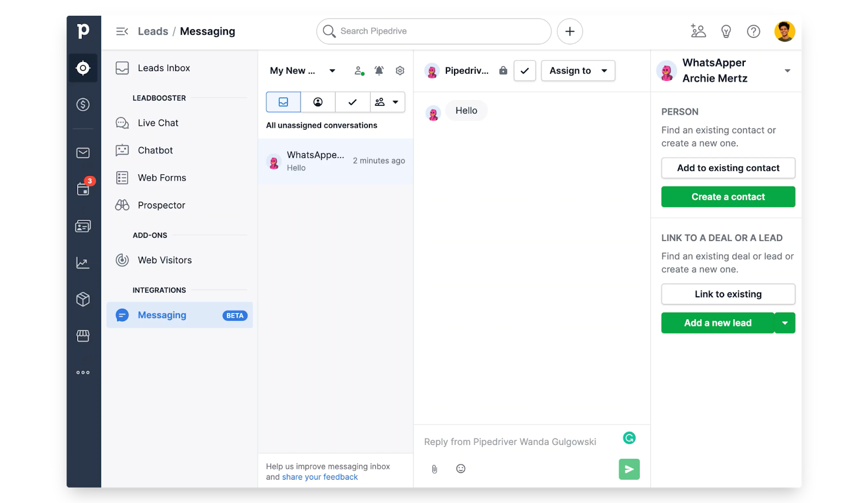
Task: Open the emoji picker icon
Action: pos(461,469)
